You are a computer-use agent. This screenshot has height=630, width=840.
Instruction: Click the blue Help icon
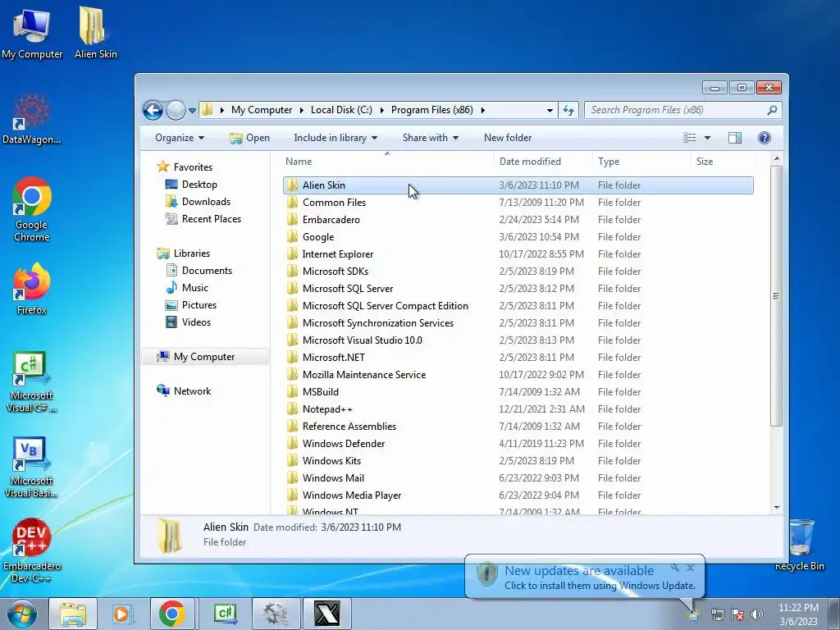[x=765, y=138]
